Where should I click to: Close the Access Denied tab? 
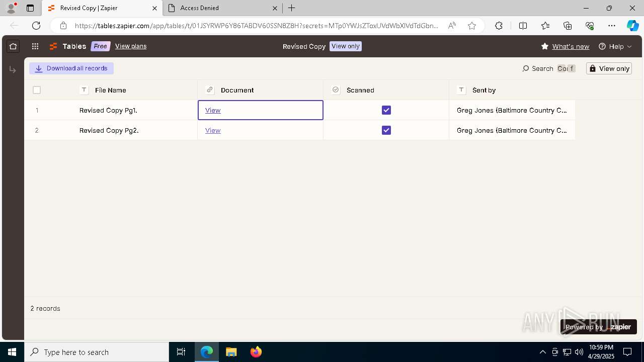[275, 8]
